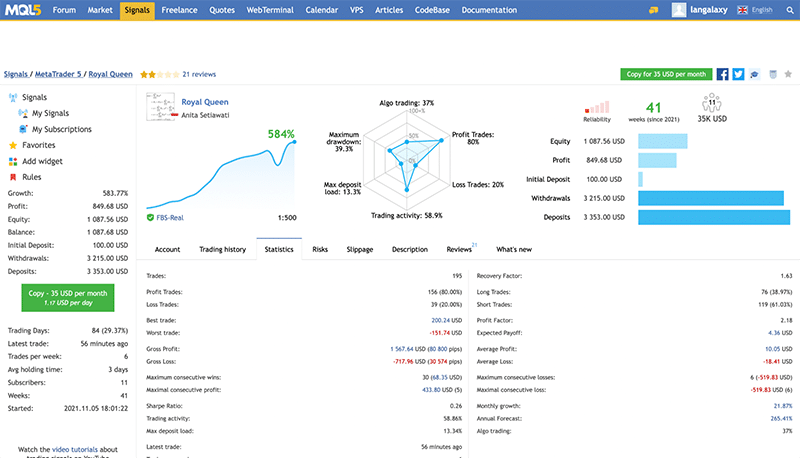Open the Description tab
This screenshot has width=800, height=458.
pyautogui.click(x=410, y=249)
